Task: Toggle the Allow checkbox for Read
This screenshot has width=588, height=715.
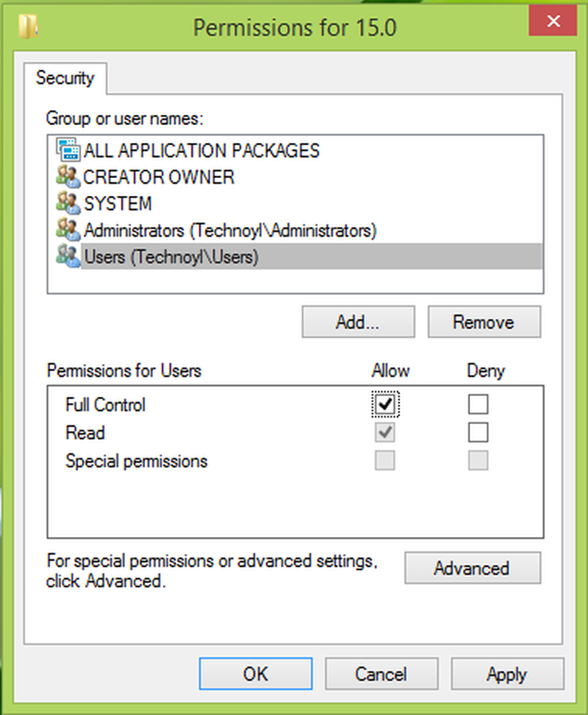Action: pos(385,433)
